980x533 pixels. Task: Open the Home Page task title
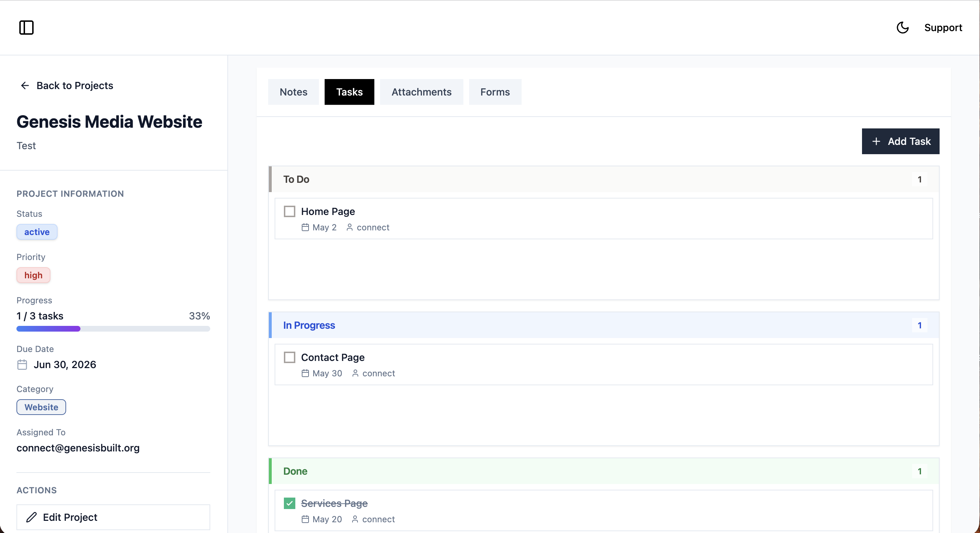tap(328, 211)
